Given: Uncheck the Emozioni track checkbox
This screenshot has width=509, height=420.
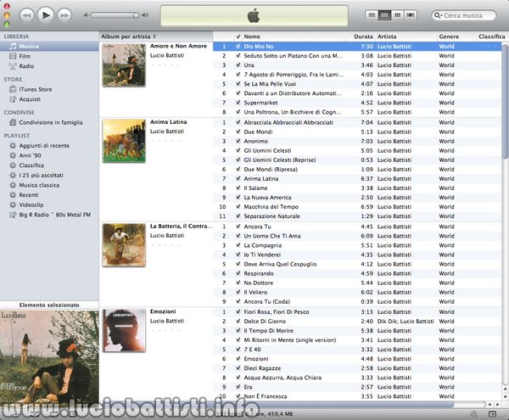Looking at the screenshot, I should click(x=238, y=359).
